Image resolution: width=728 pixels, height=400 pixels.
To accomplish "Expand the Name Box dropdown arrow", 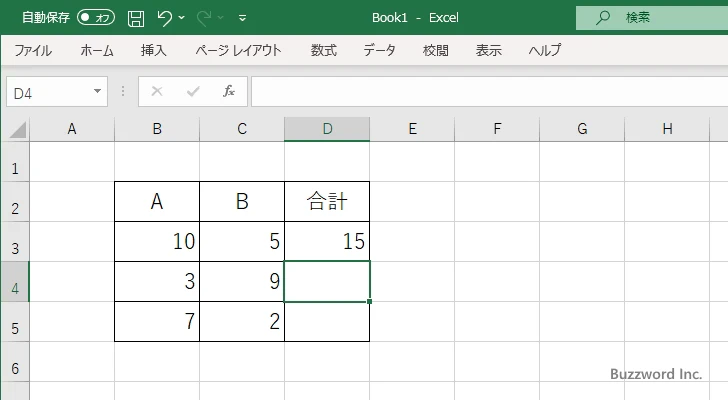I will pyautogui.click(x=98, y=91).
